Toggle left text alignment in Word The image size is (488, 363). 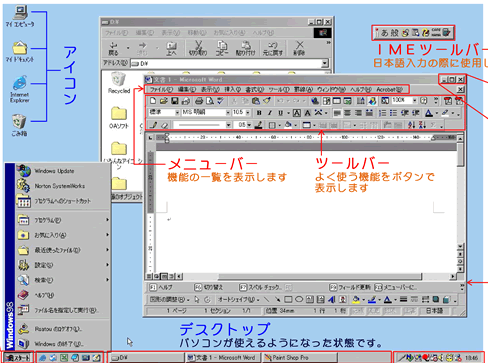tap(337, 113)
